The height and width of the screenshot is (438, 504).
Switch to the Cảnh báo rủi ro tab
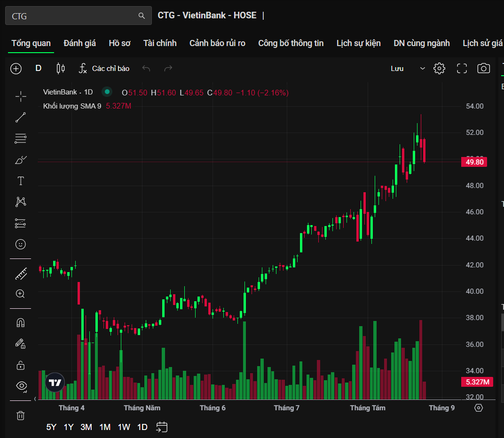point(217,43)
